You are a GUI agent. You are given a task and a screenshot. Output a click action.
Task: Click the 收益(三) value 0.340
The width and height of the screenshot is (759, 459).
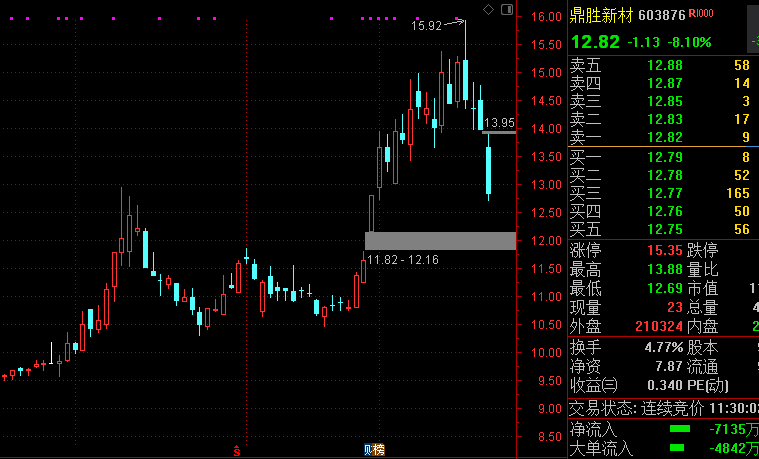pyautogui.click(x=665, y=385)
